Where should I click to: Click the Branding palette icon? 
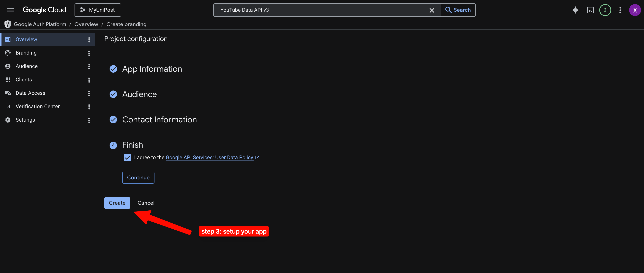(8, 53)
